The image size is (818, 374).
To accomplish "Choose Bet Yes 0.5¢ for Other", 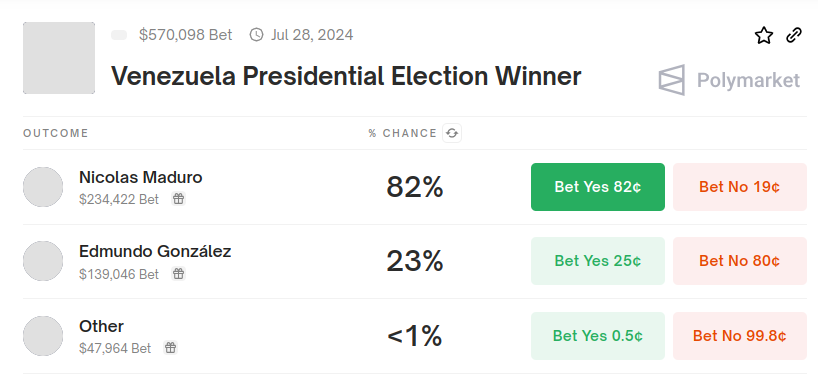I will [598, 336].
